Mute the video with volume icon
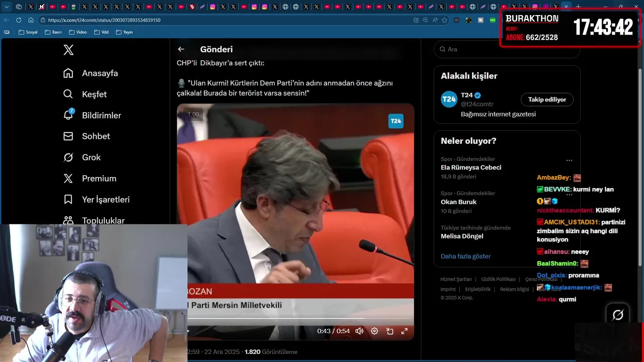This screenshot has height=362, width=644. 359,331
